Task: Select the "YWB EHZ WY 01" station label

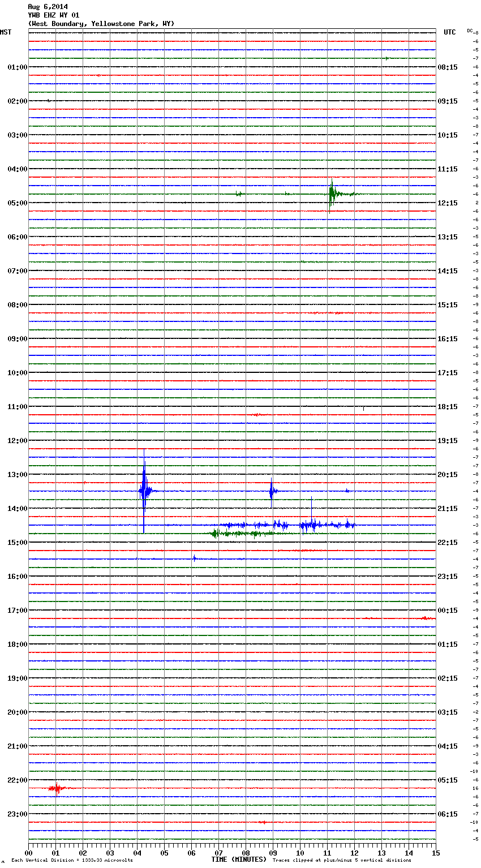Action: [x=54, y=15]
